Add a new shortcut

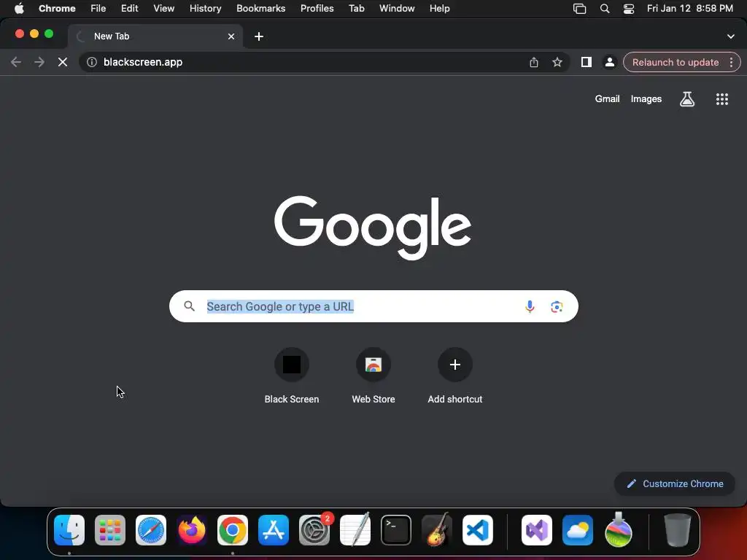(x=455, y=376)
